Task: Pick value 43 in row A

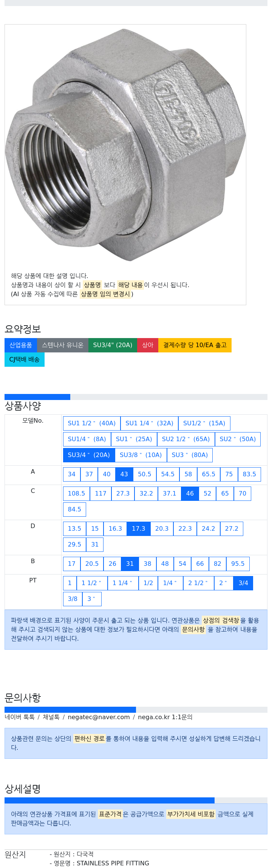Action: click(124, 474)
